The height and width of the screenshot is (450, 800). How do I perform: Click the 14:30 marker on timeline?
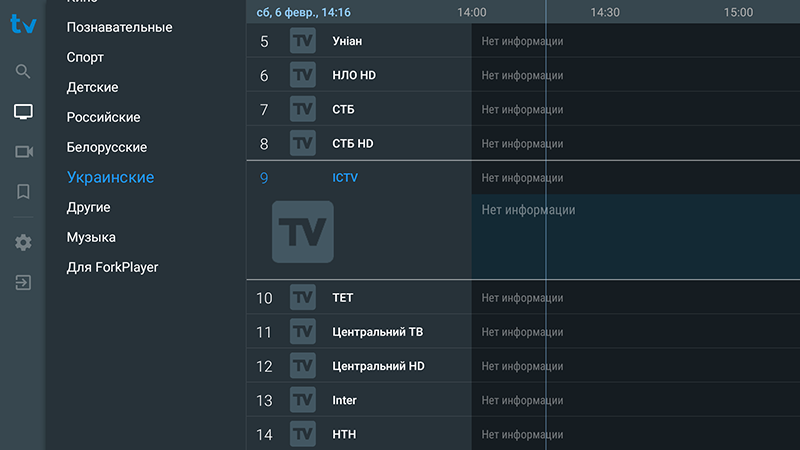tap(605, 12)
